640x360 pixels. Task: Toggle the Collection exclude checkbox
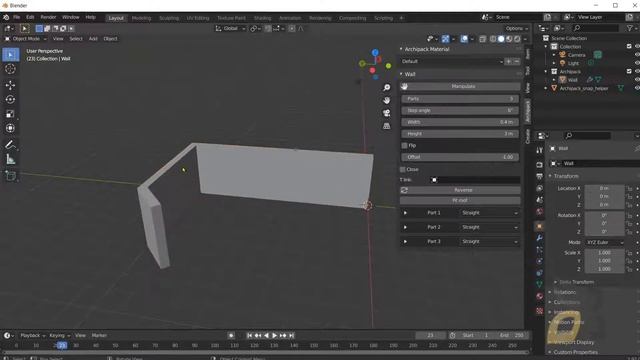[x=629, y=47]
